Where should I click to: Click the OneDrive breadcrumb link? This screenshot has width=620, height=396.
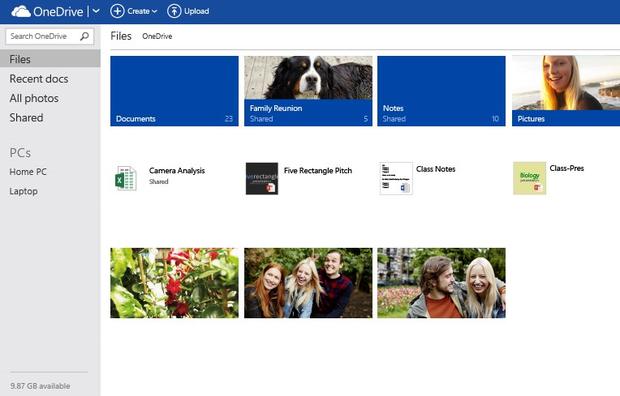point(157,36)
